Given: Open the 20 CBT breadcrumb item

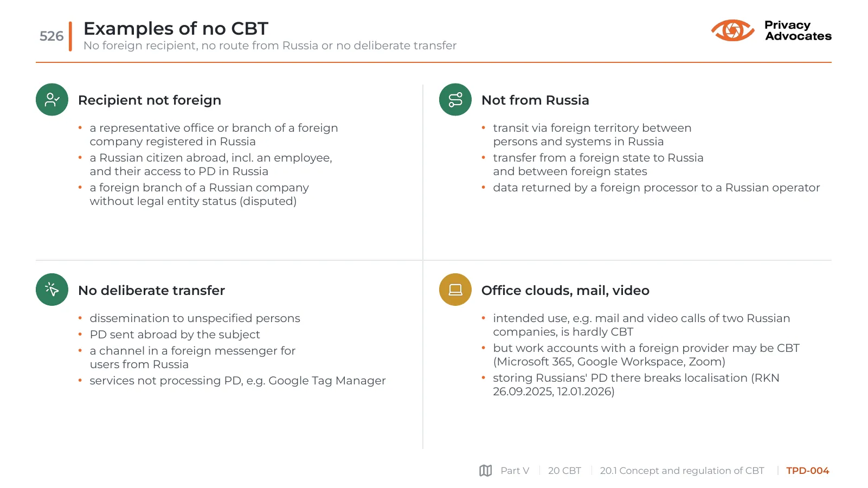Looking at the screenshot, I should pos(564,471).
